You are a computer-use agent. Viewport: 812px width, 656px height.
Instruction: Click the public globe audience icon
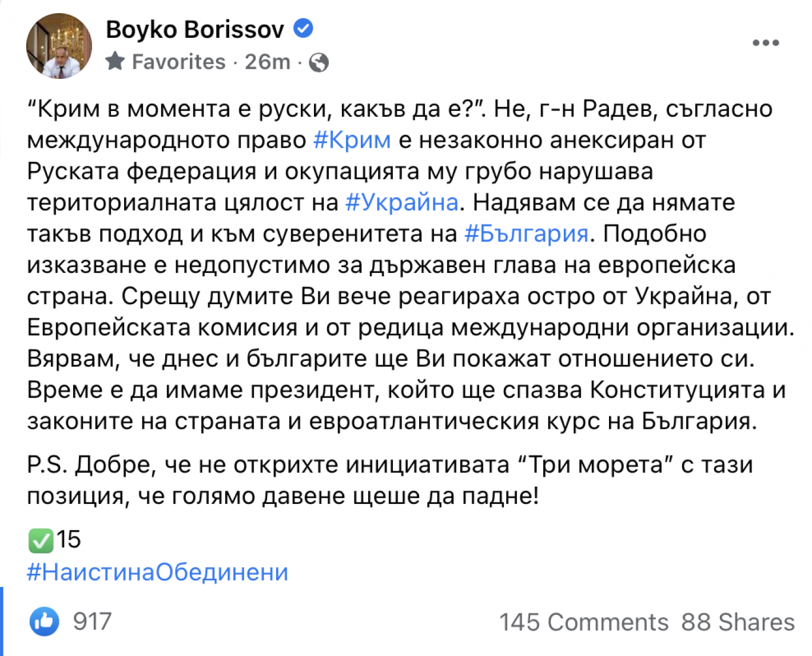pos(319,62)
